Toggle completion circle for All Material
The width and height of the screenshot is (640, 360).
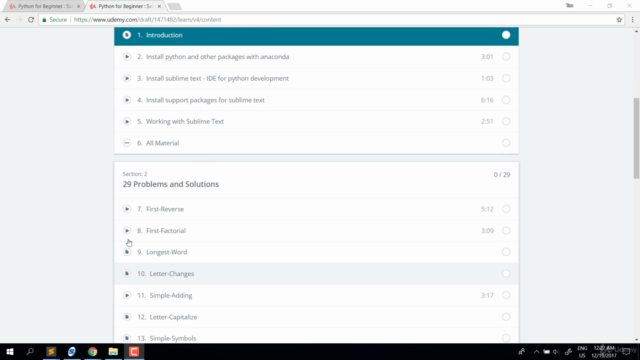tap(506, 143)
